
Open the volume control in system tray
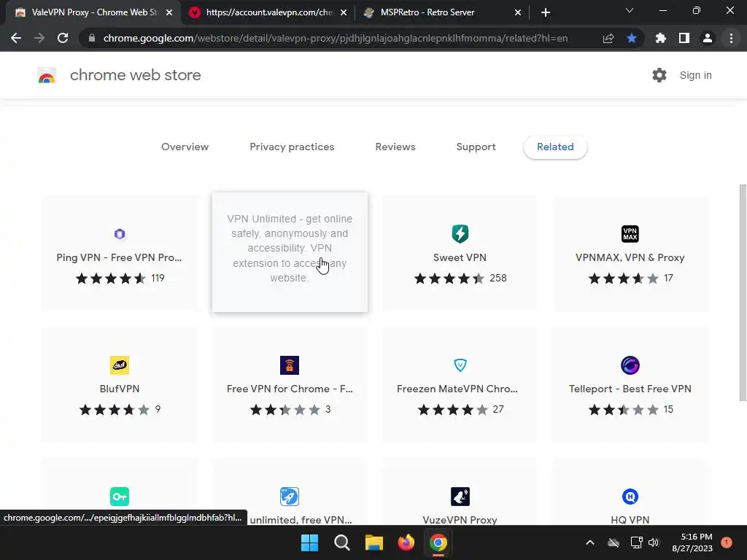654,542
